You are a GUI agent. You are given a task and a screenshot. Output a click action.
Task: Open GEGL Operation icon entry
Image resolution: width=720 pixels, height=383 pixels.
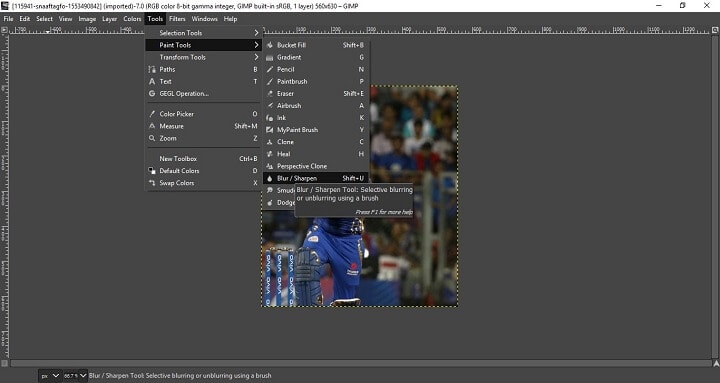[152, 94]
